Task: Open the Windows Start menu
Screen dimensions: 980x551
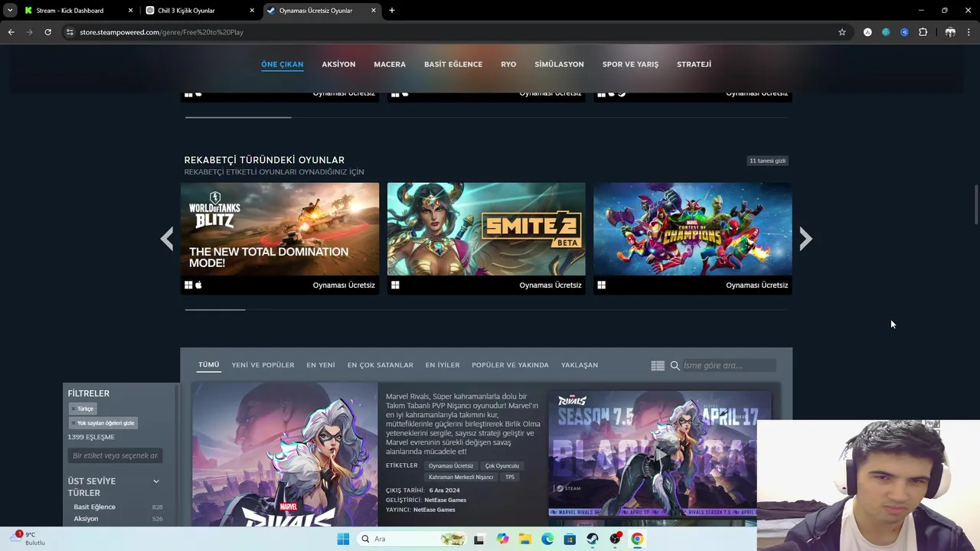Action: pyautogui.click(x=343, y=539)
